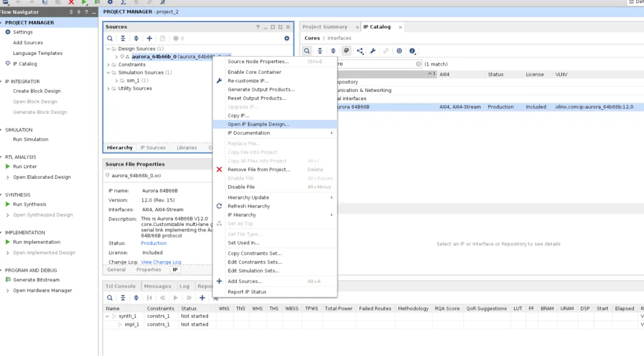Switch to the Project Summary tab
This screenshot has height=356, width=644.
point(324,27)
